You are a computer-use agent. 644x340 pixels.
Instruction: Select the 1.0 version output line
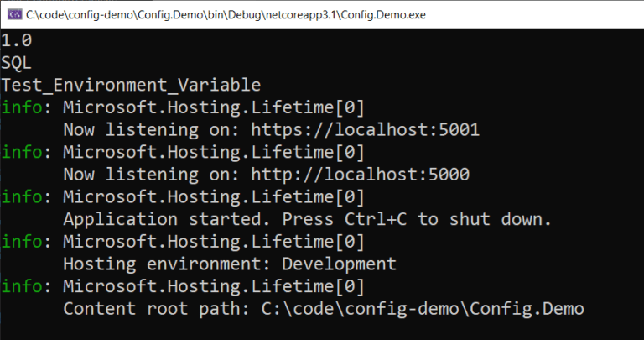click(x=17, y=40)
